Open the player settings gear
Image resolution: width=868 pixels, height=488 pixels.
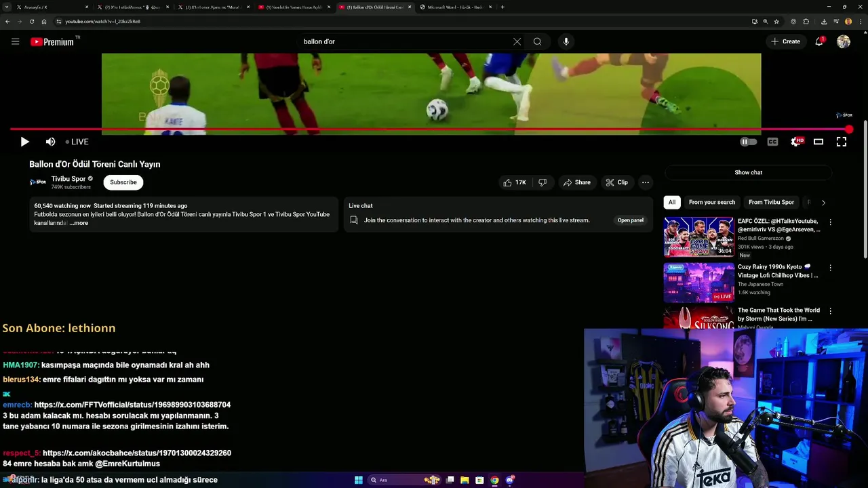[x=796, y=142]
